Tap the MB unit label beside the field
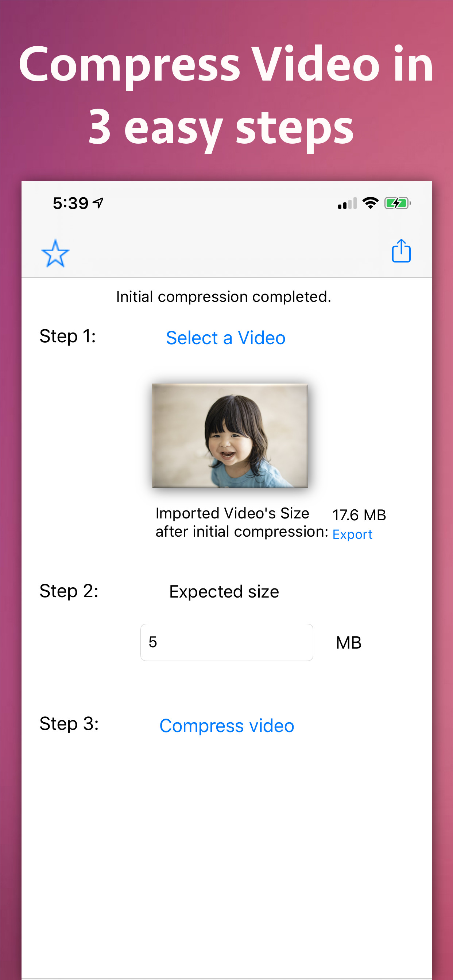Image resolution: width=453 pixels, height=980 pixels. coord(348,643)
